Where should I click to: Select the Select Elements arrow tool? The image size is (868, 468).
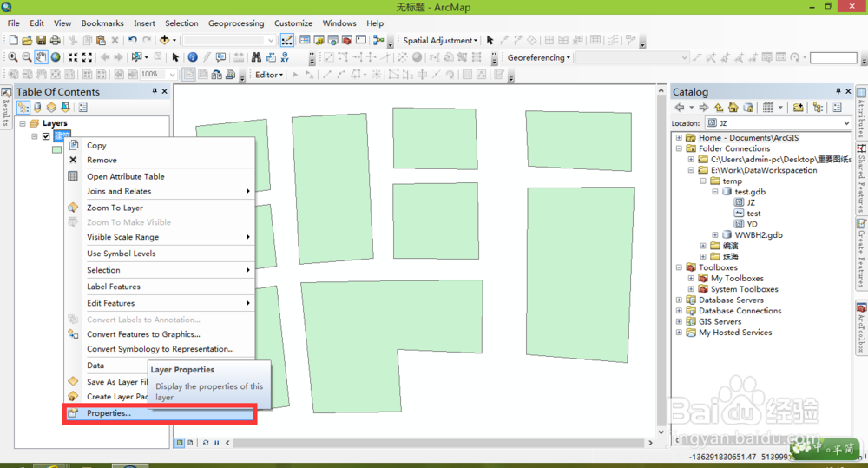(175, 57)
